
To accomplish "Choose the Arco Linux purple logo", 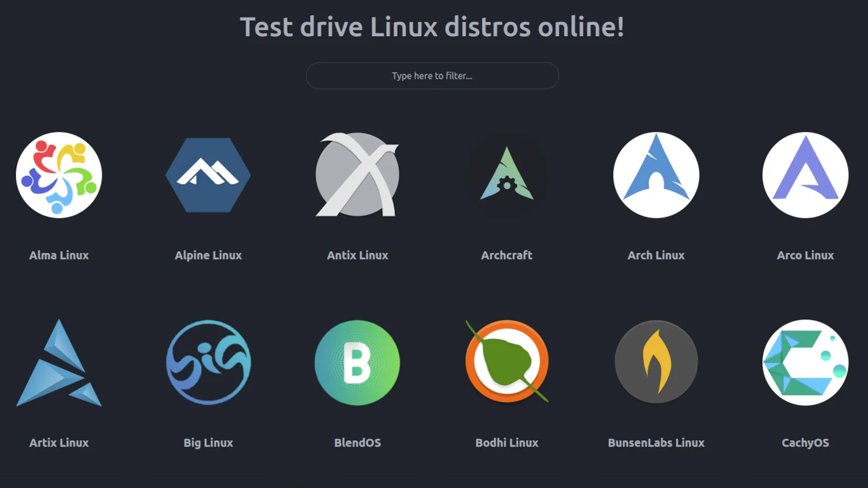I will (805, 175).
